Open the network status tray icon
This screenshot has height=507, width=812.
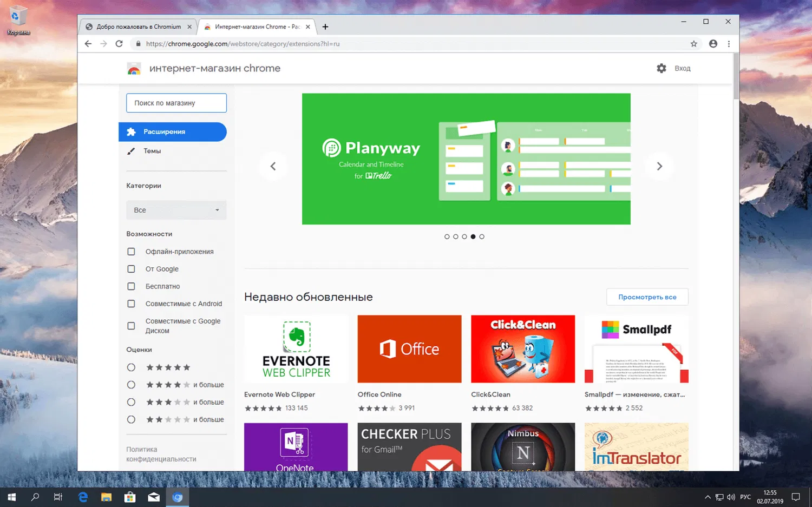pyautogui.click(x=719, y=497)
